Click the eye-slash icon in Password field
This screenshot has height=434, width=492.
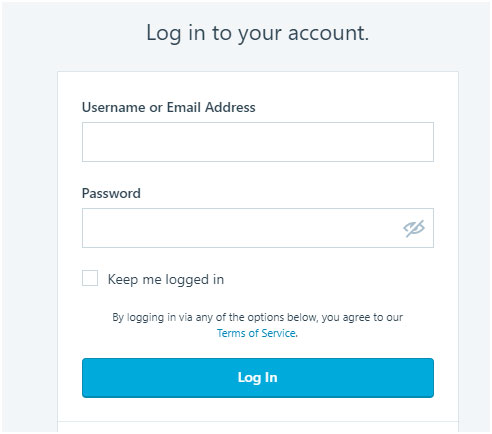[x=414, y=228]
